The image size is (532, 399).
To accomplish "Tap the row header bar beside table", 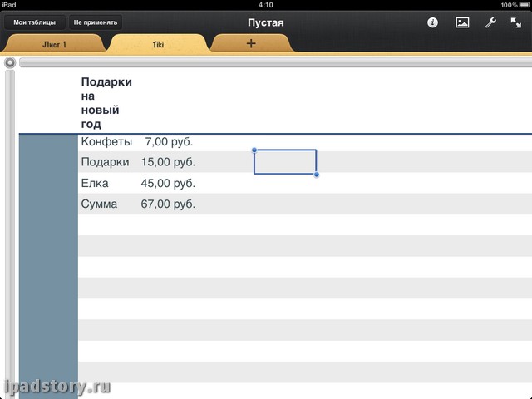I will [10, 234].
